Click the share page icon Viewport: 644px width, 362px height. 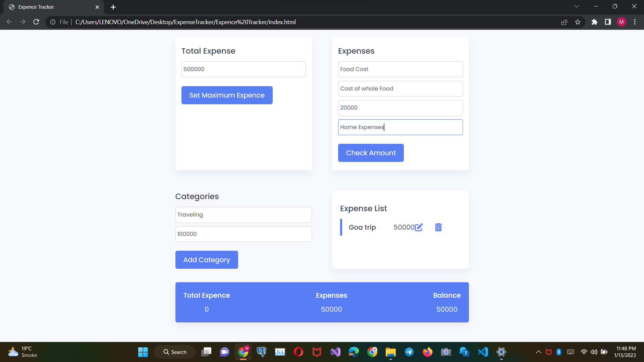click(x=564, y=22)
